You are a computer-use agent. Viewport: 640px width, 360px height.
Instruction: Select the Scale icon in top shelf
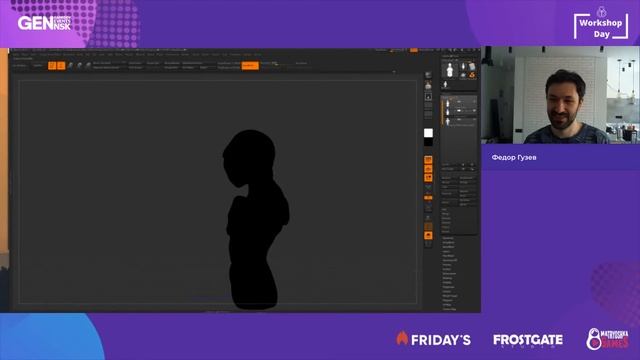pos(79,66)
